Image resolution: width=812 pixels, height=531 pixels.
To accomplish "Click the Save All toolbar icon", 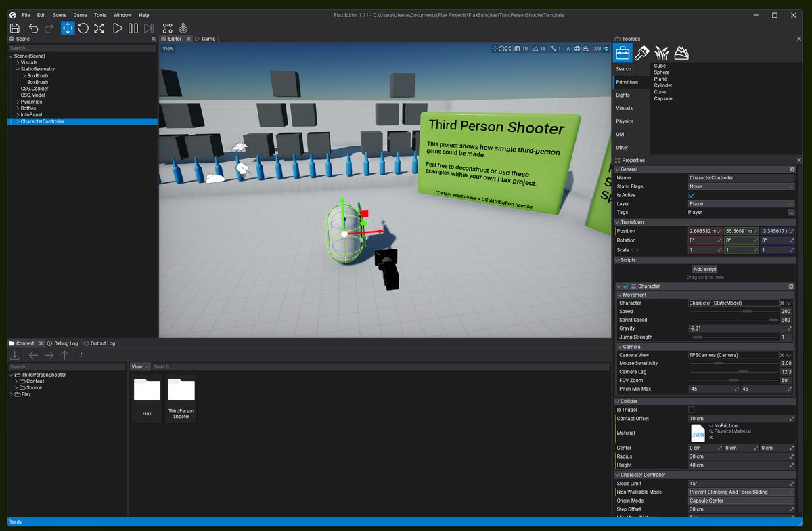I will 15,28.
